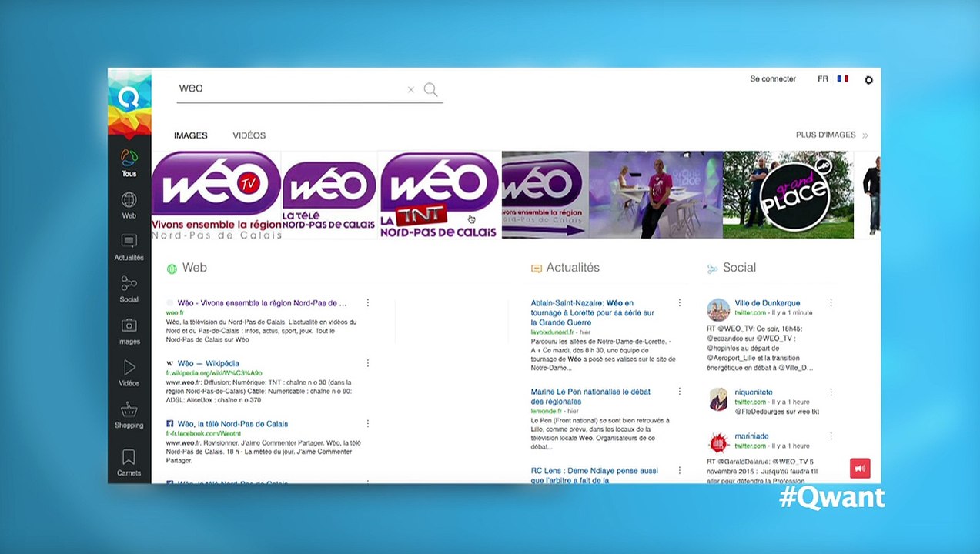The width and height of the screenshot is (980, 554).
Task: Open options menu for Ablain-Saint-Nazaire article
Action: (x=679, y=303)
